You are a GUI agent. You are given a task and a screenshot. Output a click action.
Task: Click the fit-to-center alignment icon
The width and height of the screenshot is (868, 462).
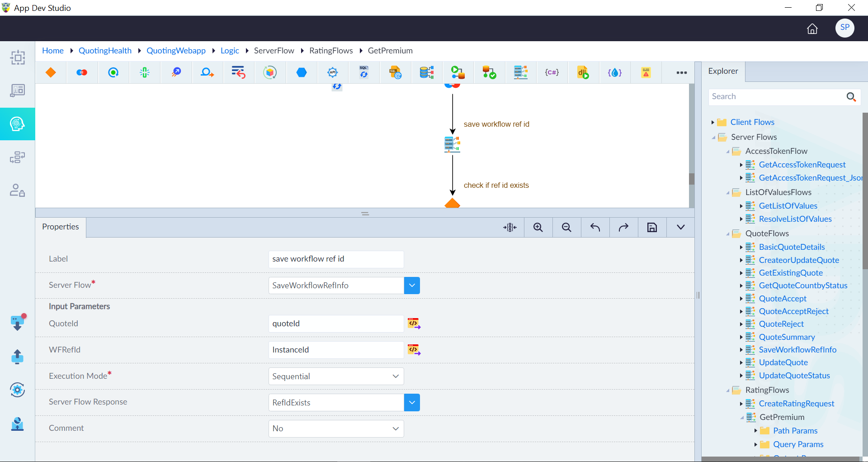[509, 228]
